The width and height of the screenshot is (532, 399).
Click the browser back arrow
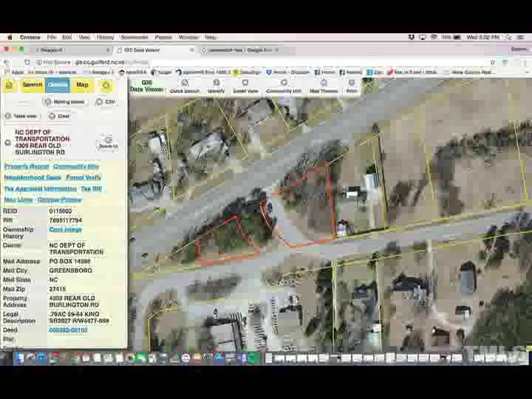7,62
